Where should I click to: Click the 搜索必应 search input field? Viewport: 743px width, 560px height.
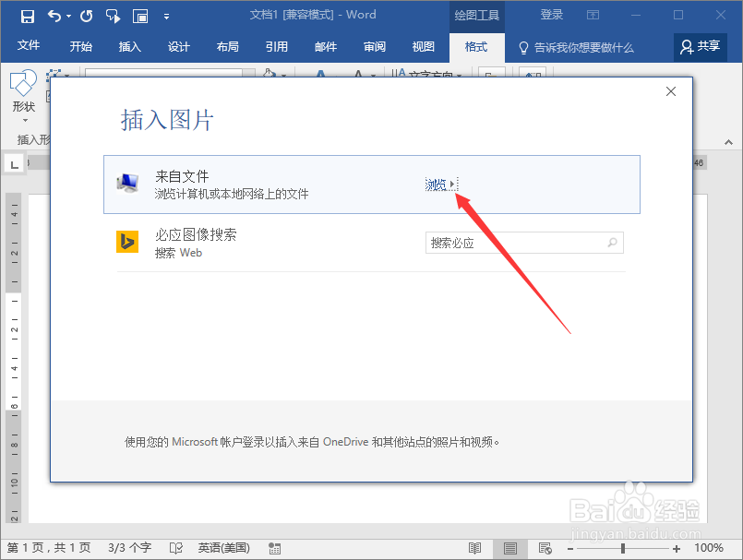tap(517, 242)
